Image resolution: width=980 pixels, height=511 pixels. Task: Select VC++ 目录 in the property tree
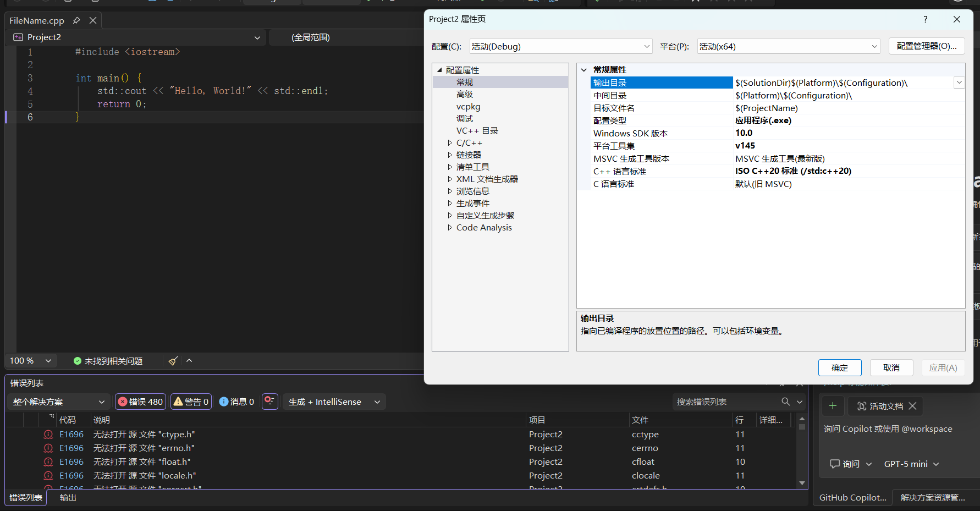coord(477,130)
